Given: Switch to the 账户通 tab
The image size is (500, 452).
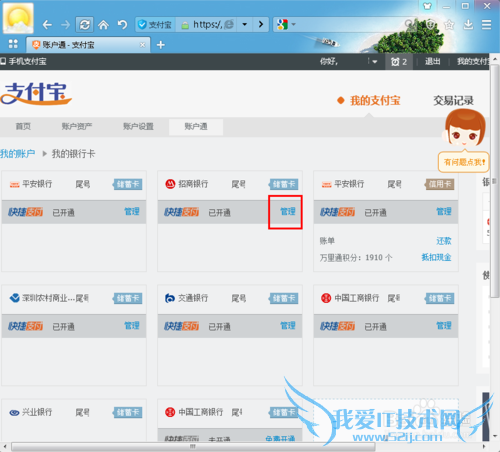Looking at the screenshot, I should click(x=196, y=127).
